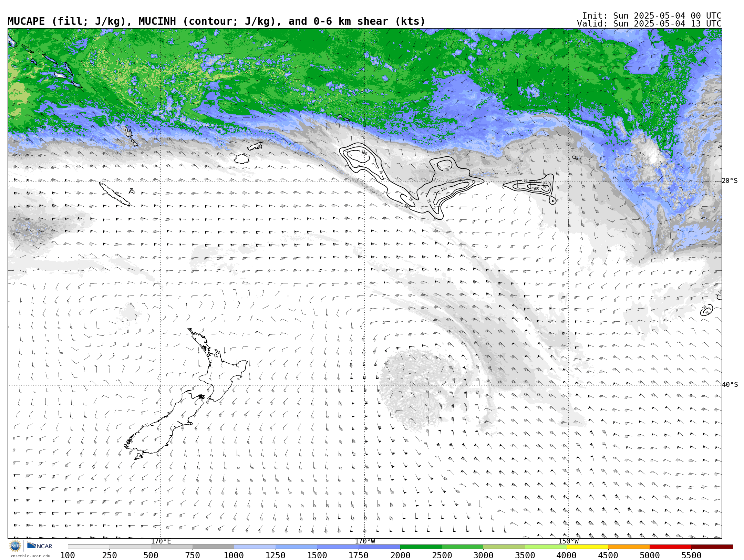Screen dimensions: 744x560
Task: Click the colorbar label 500
Action: [x=151, y=556]
